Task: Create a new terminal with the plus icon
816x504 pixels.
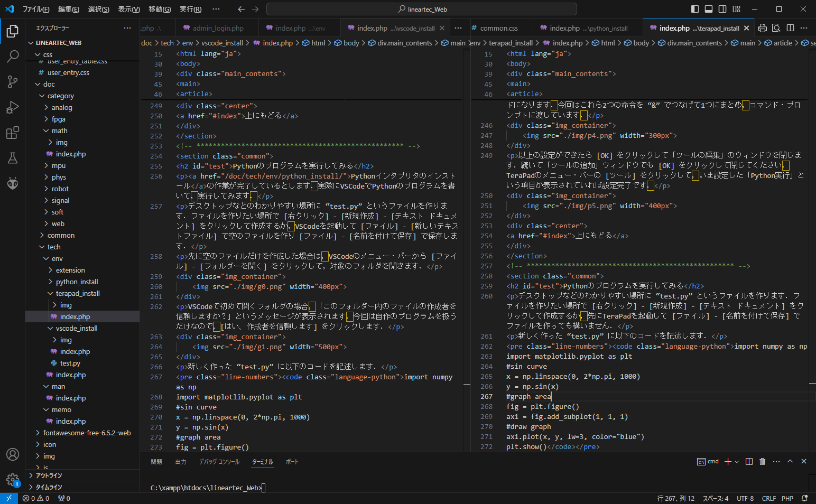Action: tap(728, 461)
